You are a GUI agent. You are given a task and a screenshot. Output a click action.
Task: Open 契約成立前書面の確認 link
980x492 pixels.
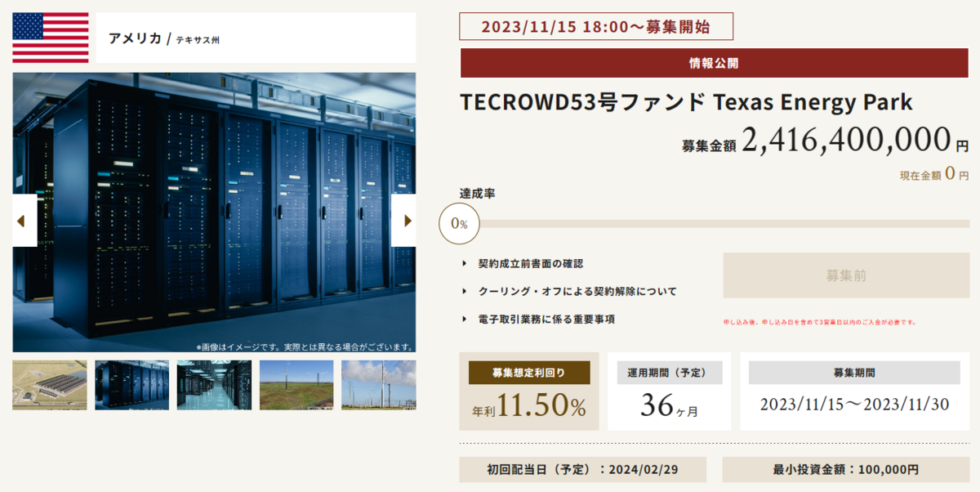(x=531, y=264)
